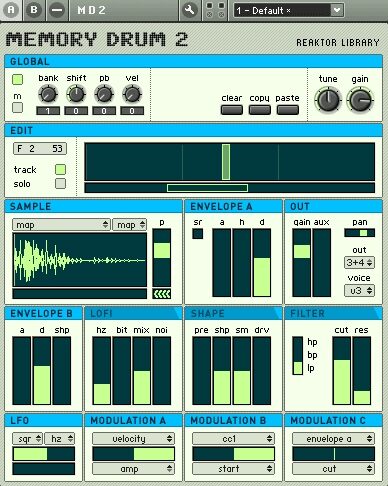
Task: Click the four-dot connection indicator icon
Action: click(x=215, y=10)
